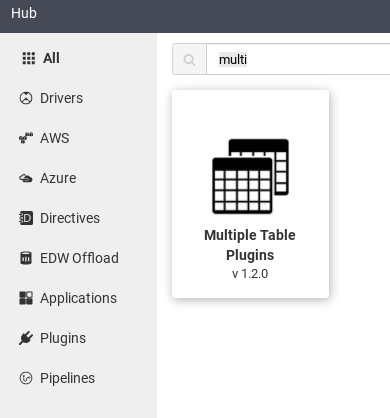Filter Hub by Azure
The image size is (390, 418).
[58, 178]
